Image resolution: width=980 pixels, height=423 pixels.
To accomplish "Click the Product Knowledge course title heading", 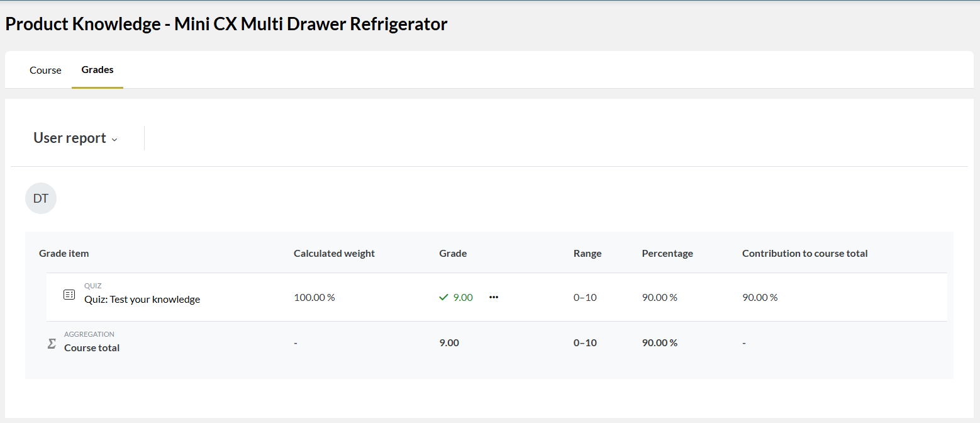I will pos(226,24).
